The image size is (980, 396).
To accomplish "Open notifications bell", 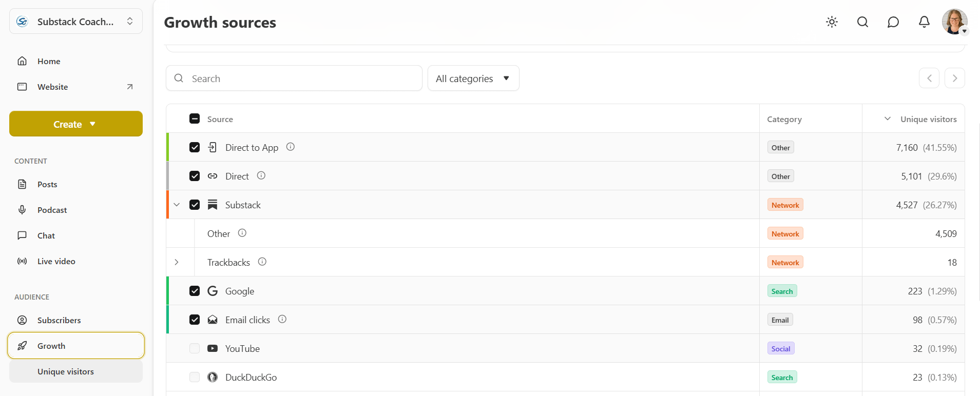I will coord(924,22).
